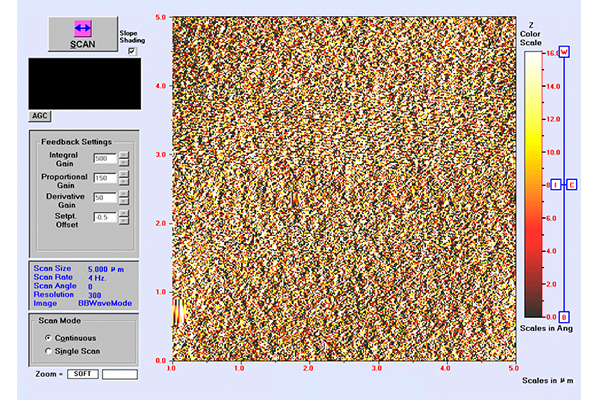Click the Resolution value 300
The width and height of the screenshot is (600, 400).
95,295
